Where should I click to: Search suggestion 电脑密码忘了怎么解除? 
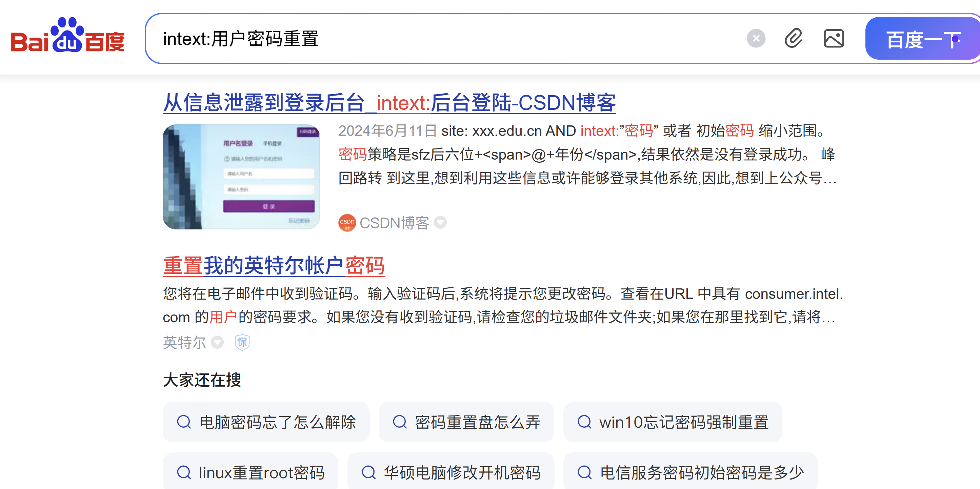[266, 422]
